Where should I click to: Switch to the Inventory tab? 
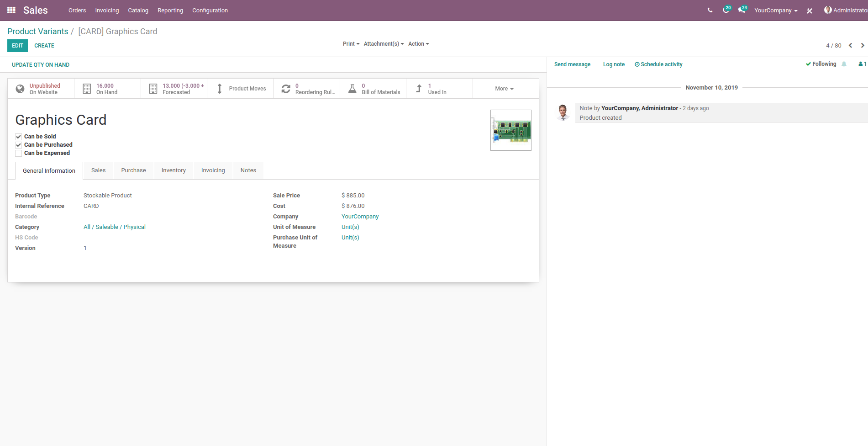coord(174,170)
